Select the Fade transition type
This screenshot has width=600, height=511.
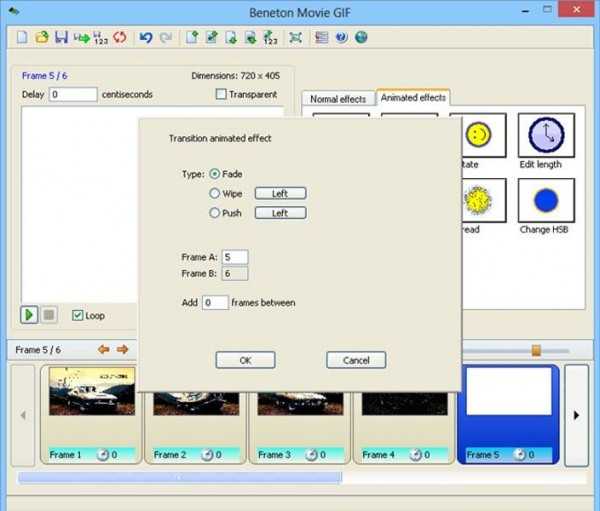[215, 174]
